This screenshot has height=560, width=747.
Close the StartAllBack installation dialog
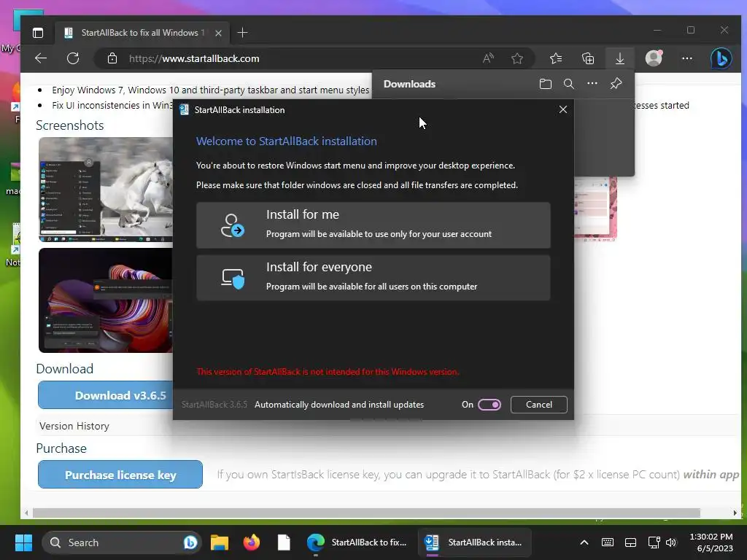562,109
